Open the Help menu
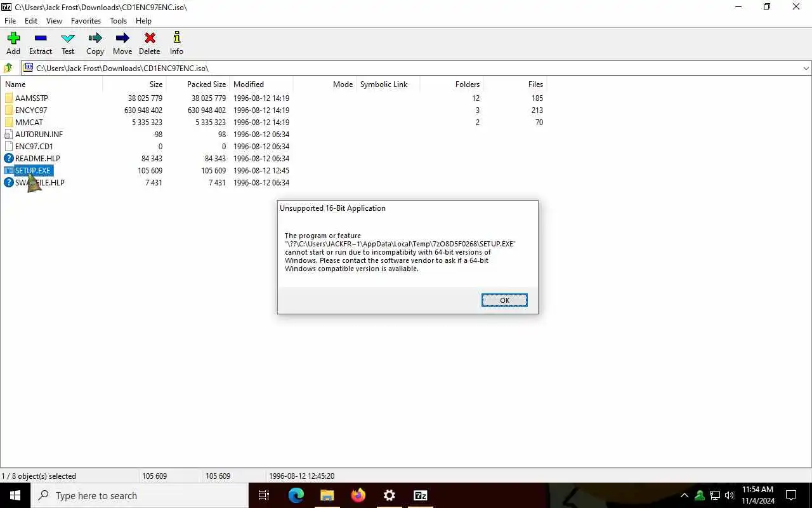 [143, 21]
